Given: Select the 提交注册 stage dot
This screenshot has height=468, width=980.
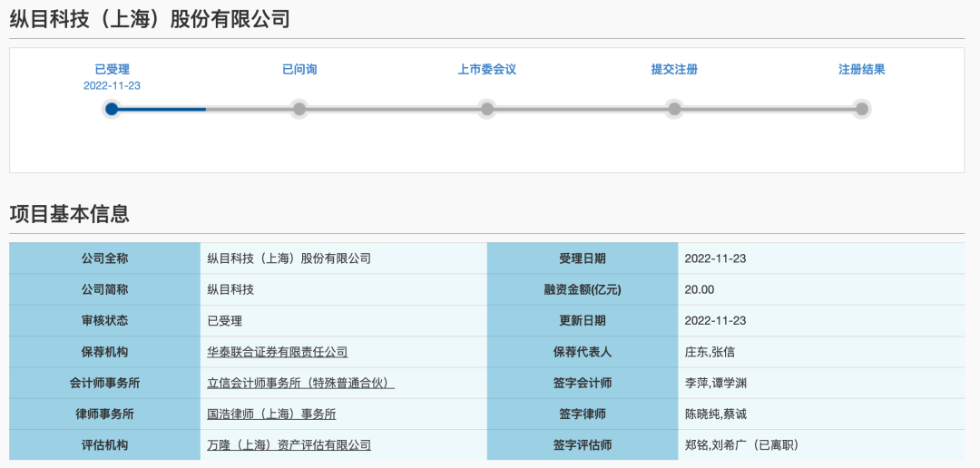Looking at the screenshot, I should click(674, 109).
